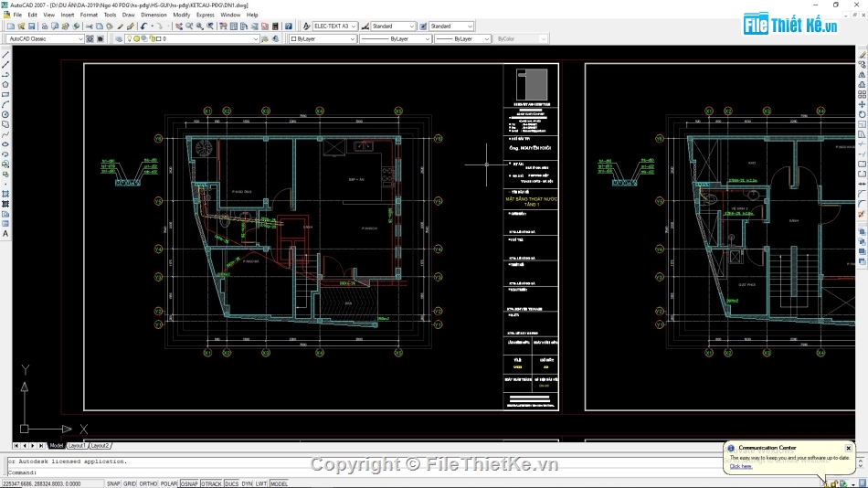Open the ByColor plot style dropdown
This screenshot has width=868, height=488.
[x=521, y=38]
